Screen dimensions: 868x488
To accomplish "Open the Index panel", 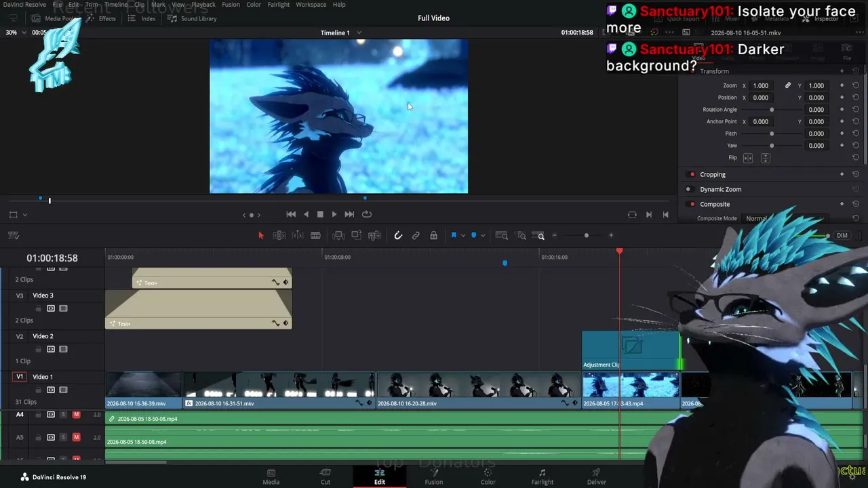I will click(x=142, y=18).
